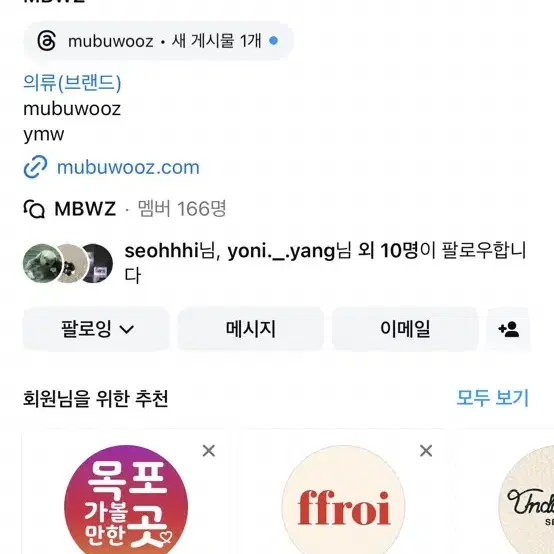Dismiss the 옥포 가볼만한 곳 suggestion
This screenshot has width=554, height=554.
tap(209, 450)
